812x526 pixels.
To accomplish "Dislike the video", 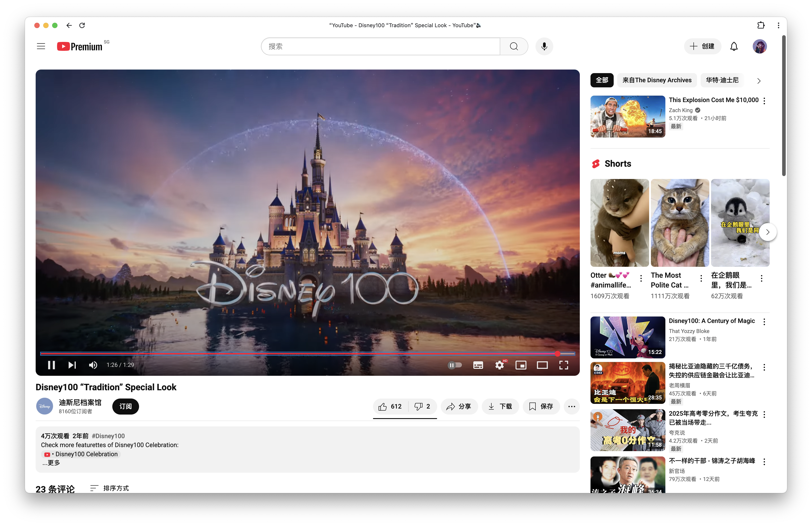I will click(422, 406).
